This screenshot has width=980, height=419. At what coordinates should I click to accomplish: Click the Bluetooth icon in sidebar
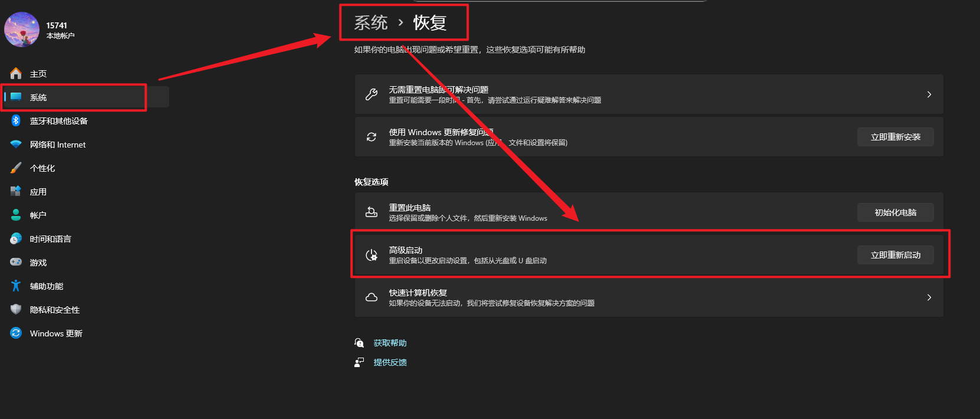(x=16, y=120)
